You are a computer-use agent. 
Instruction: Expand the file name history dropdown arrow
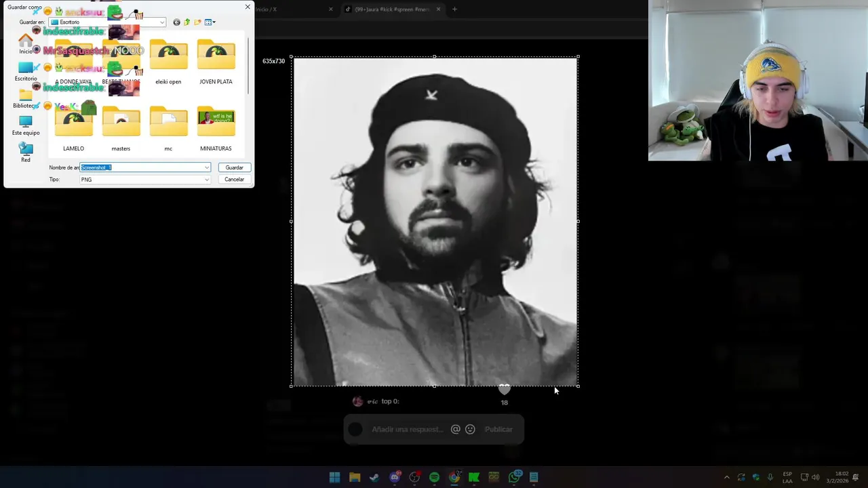207,167
